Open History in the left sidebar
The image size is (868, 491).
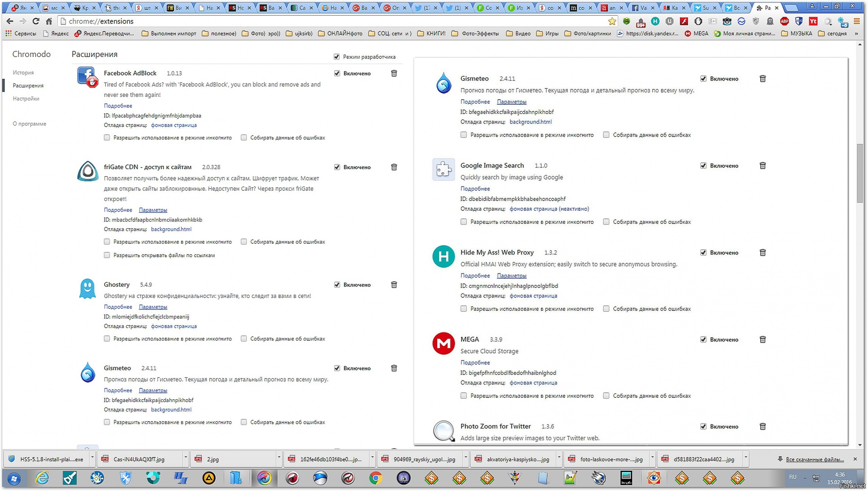point(23,73)
